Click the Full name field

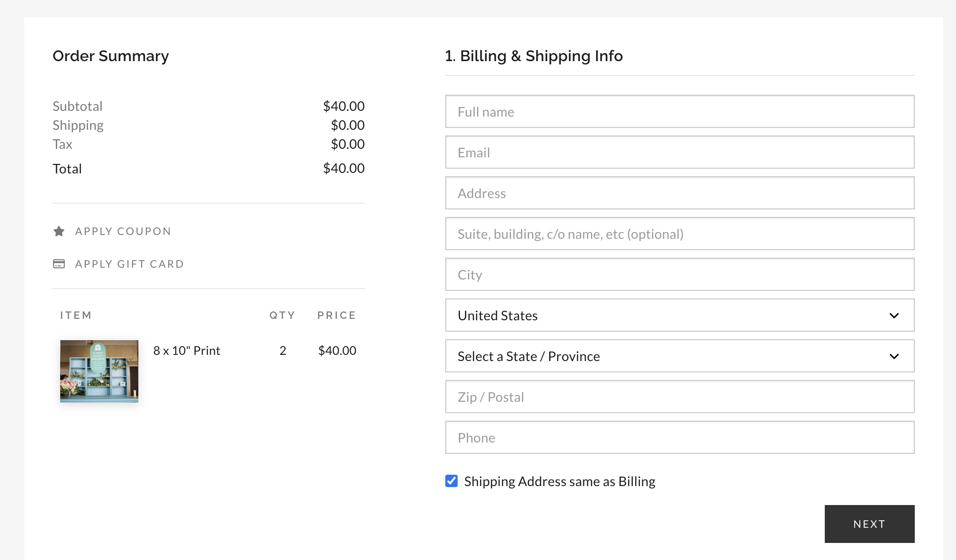click(680, 111)
